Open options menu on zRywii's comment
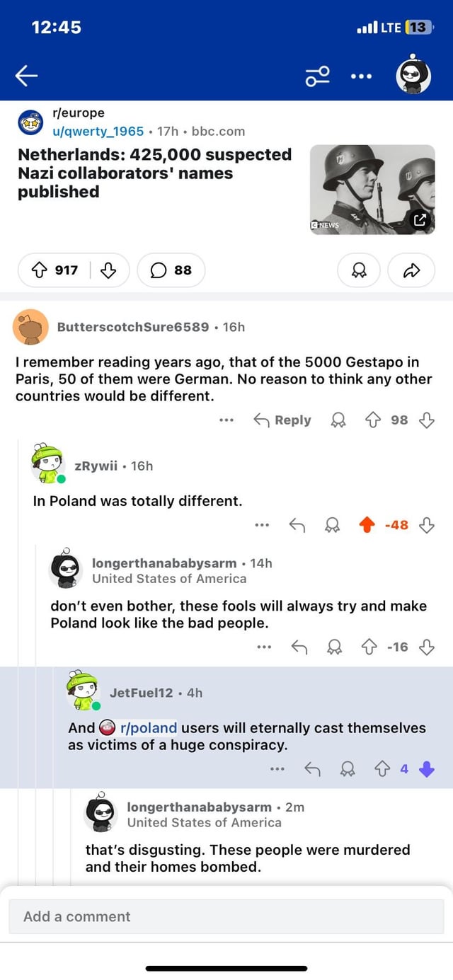This screenshot has width=453, height=980. [262, 525]
